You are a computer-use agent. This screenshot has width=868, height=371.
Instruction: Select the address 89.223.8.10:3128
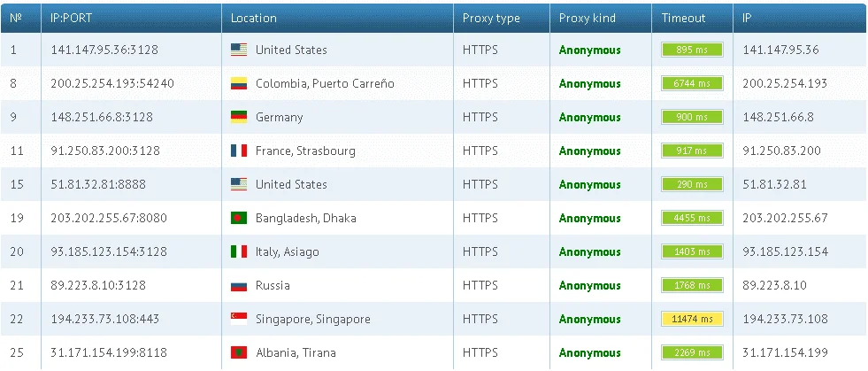(x=98, y=286)
